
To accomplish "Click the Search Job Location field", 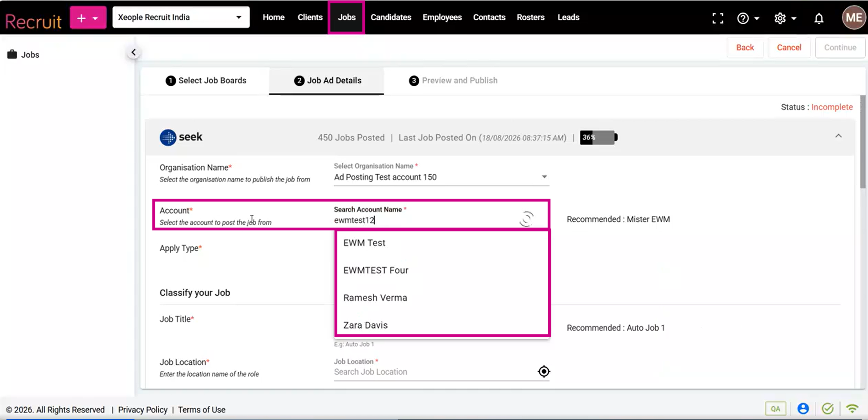I will [435, 372].
